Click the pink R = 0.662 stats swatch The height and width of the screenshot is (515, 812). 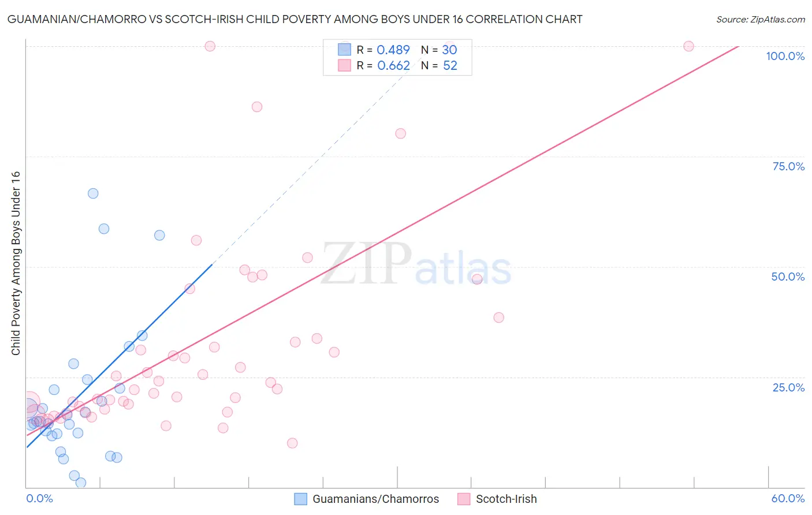coord(345,65)
